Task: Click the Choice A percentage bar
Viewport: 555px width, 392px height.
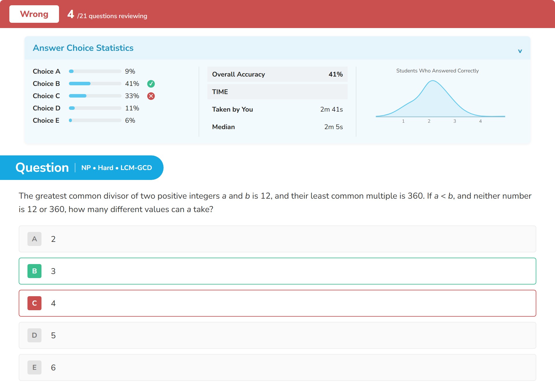Action: click(x=95, y=71)
